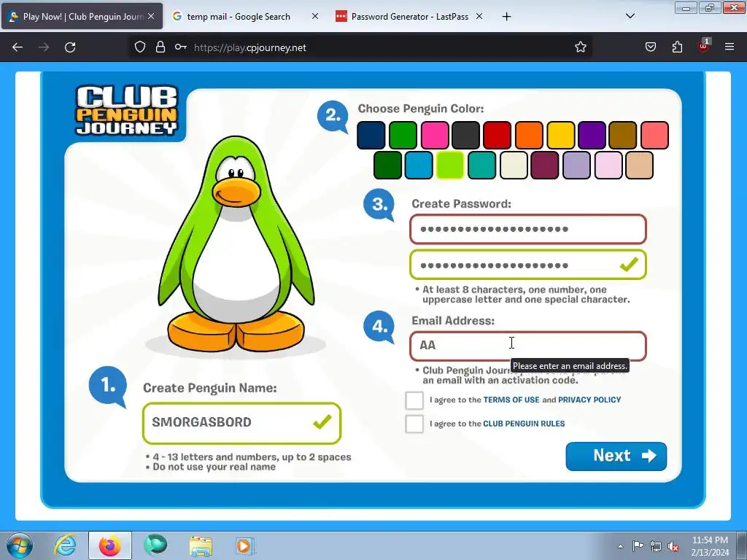Click the browser forward arrow
747x560 pixels.
(44, 47)
